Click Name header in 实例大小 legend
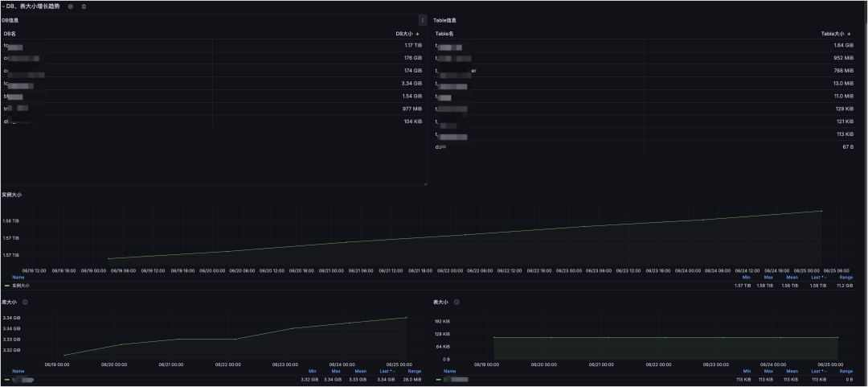The width and height of the screenshot is (868, 387). click(18, 278)
